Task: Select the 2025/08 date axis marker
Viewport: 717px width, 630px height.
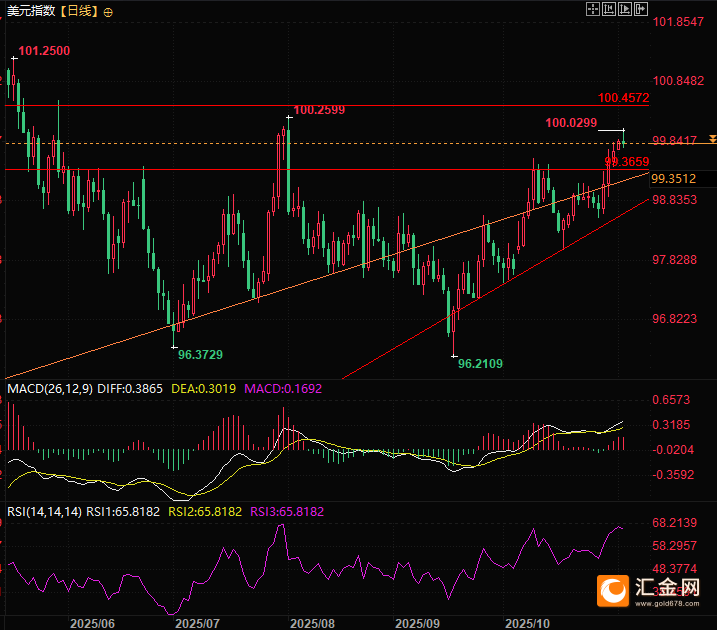Action: point(311,622)
